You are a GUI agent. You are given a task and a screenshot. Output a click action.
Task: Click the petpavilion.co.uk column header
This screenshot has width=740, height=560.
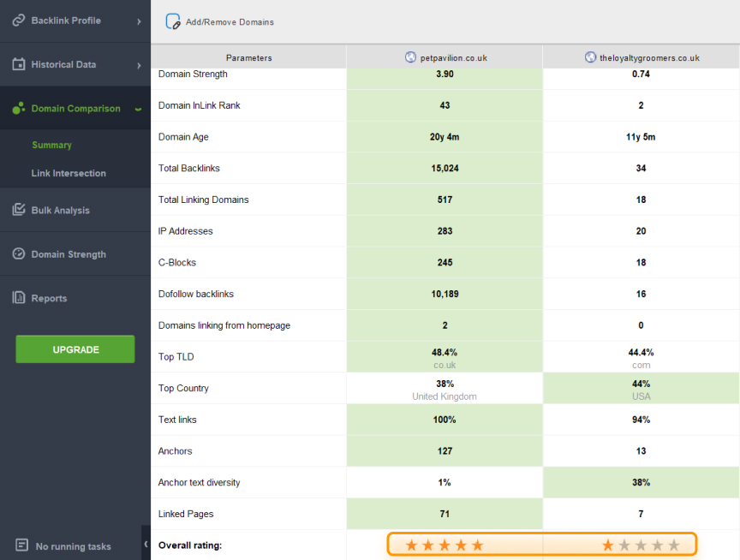point(445,57)
